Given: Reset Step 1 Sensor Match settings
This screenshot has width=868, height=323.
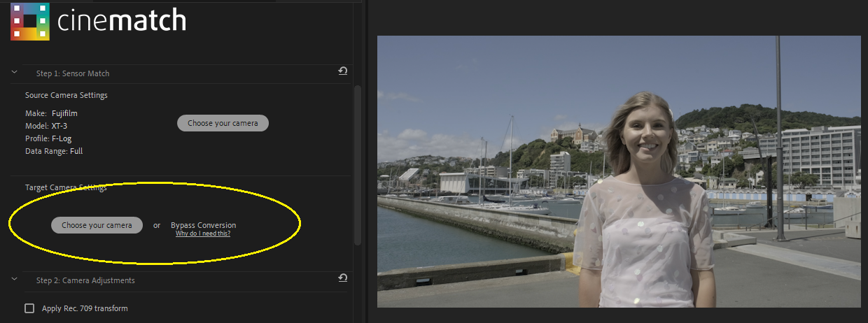Looking at the screenshot, I should pos(342,71).
